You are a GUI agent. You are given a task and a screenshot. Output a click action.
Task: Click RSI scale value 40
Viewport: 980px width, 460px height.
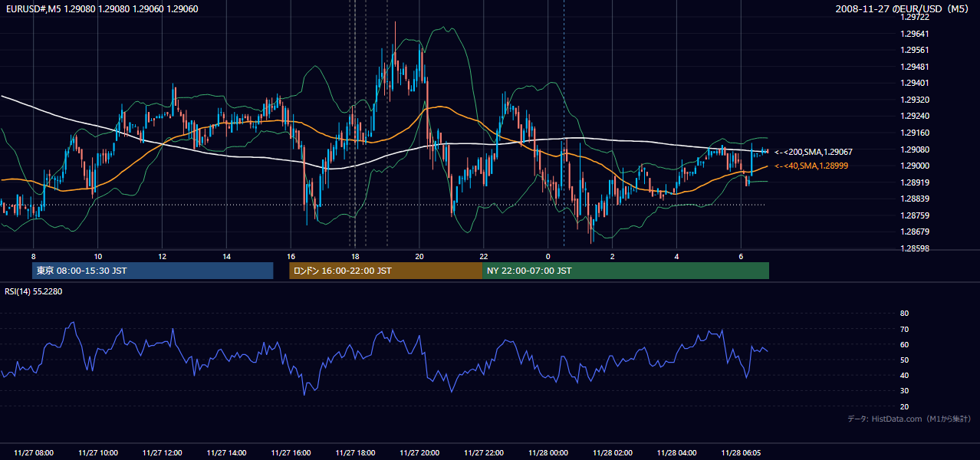904,375
